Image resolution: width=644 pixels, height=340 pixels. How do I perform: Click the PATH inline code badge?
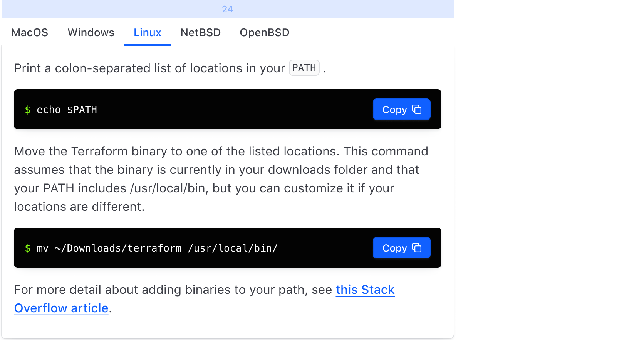tap(304, 68)
